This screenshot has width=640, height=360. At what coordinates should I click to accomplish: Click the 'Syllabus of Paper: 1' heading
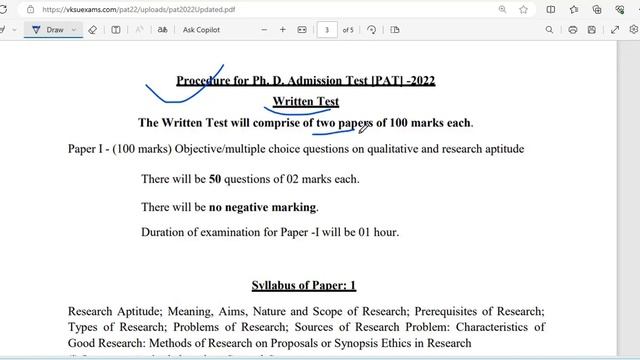point(304,285)
